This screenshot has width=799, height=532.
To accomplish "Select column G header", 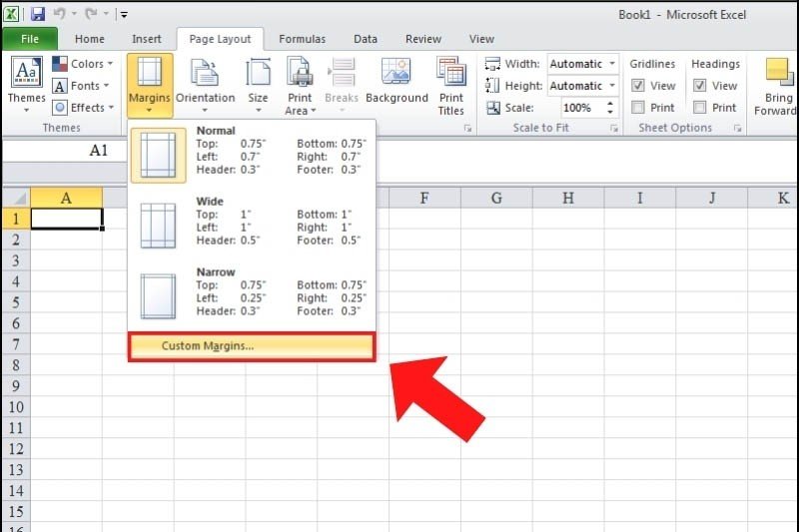I will [x=496, y=198].
